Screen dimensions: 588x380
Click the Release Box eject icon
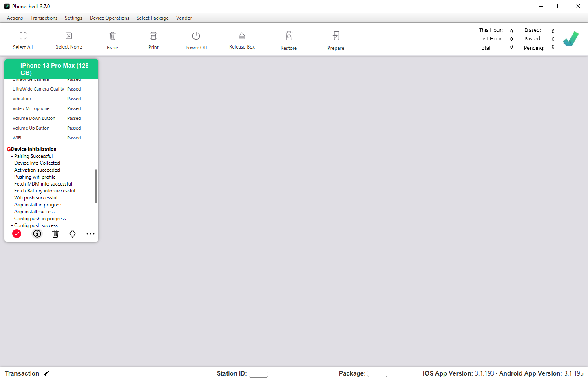pyautogui.click(x=242, y=36)
